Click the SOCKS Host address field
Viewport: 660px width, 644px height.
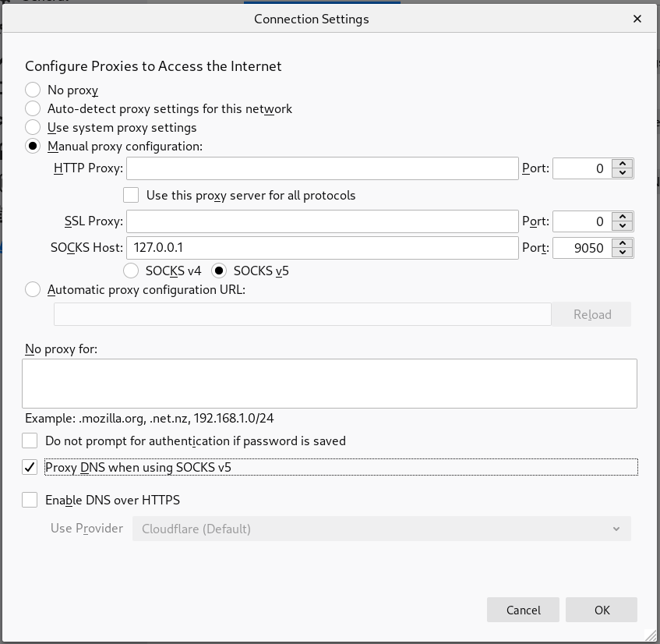click(x=322, y=248)
